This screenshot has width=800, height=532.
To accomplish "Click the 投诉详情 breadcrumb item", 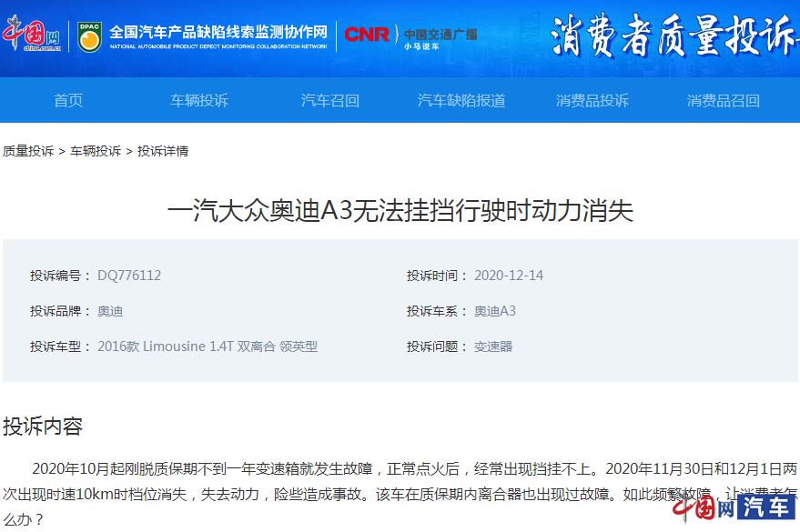I will [x=163, y=151].
